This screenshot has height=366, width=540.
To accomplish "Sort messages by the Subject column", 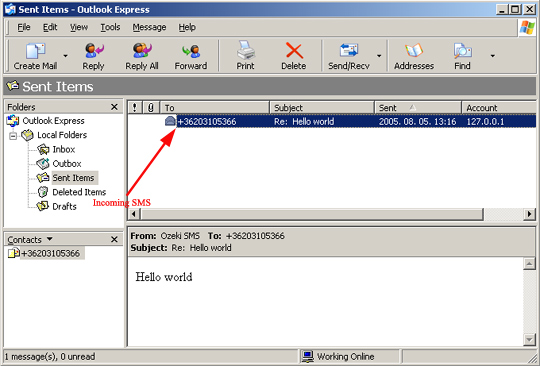I will click(x=322, y=108).
